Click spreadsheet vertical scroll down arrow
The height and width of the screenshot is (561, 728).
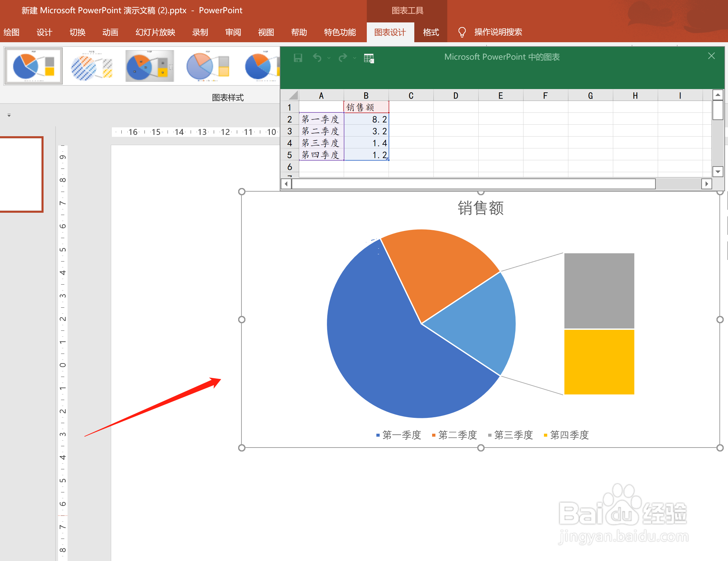pyautogui.click(x=718, y=172)
